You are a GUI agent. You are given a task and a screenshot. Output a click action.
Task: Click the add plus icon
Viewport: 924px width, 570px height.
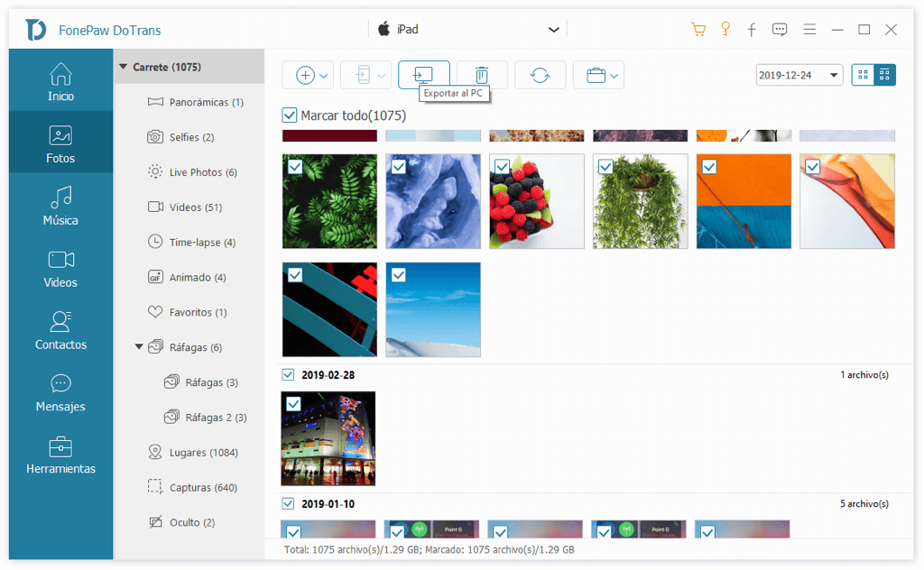[x=305, y=76]
